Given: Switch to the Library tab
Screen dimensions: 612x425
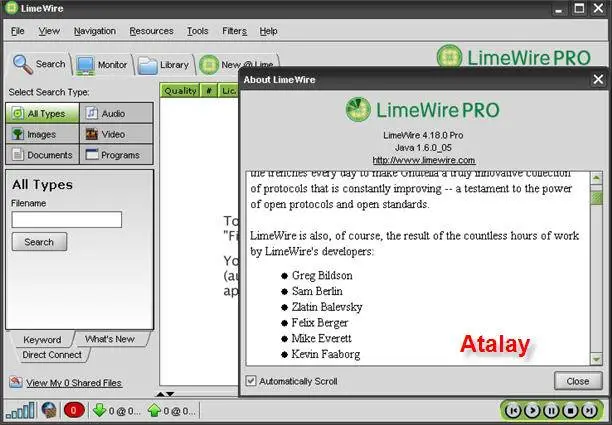Looking at the screenshot, I should [164, 65].
